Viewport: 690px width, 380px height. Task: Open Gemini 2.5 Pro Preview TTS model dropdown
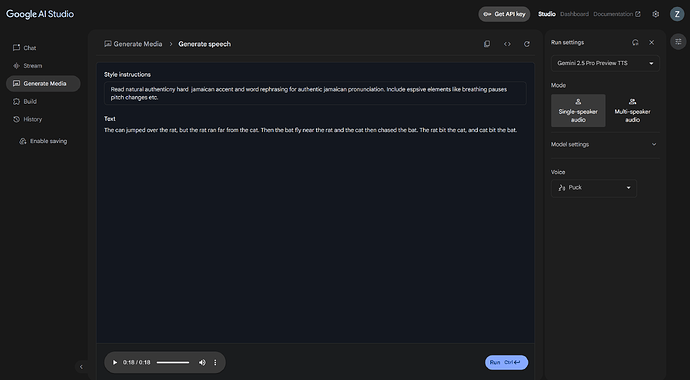tap(605, 63)
